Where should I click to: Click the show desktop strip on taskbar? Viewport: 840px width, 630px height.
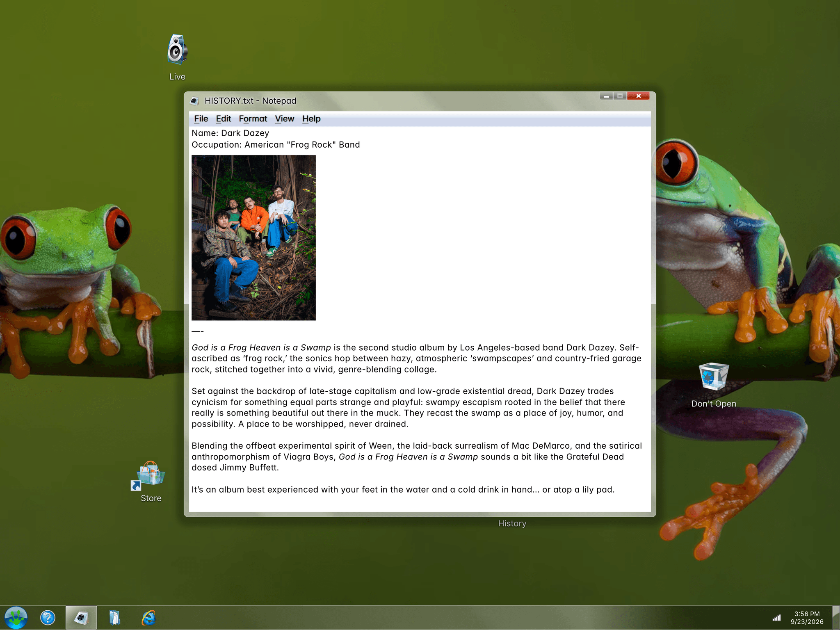[x=836, y=618]
